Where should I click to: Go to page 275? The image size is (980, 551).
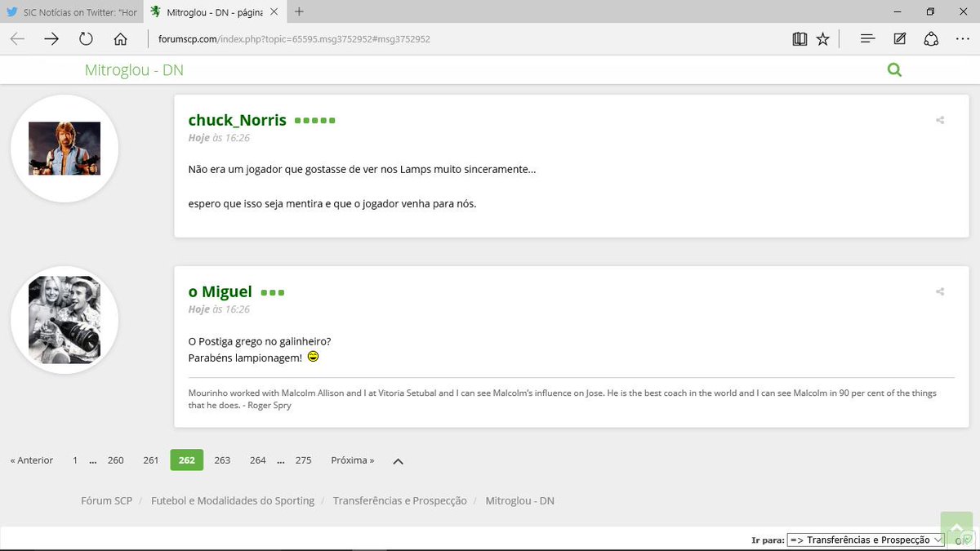click(304, 460)
